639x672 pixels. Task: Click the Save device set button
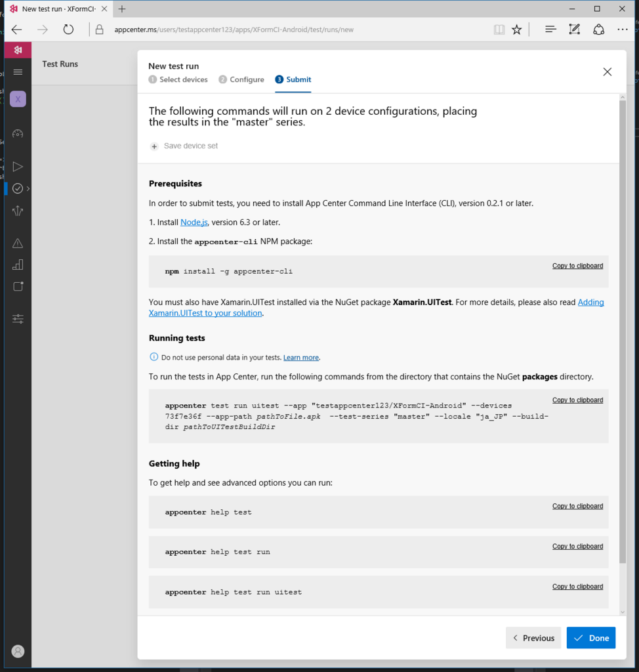tap(184, 146)
